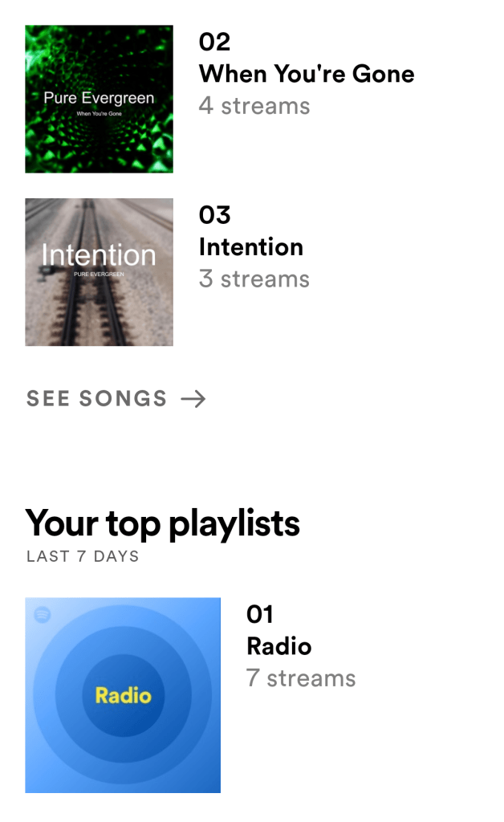Click the rank number 02
This screenshot has height=822, width=504.
pos(214,42)
